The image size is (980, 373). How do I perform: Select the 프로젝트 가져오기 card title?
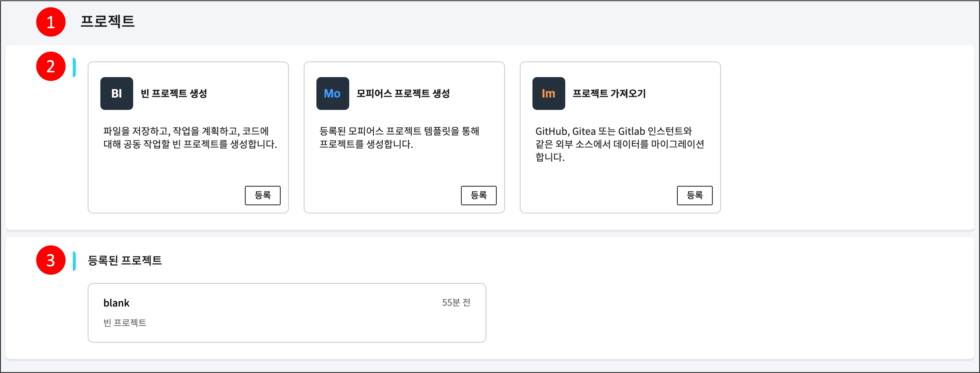(609, 93)
